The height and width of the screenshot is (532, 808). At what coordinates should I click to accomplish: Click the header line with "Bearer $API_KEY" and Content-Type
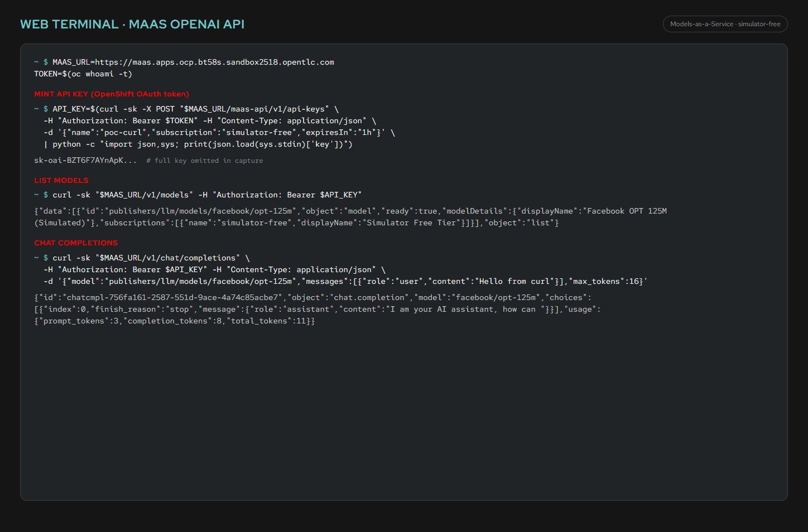[x=215, y=269]
